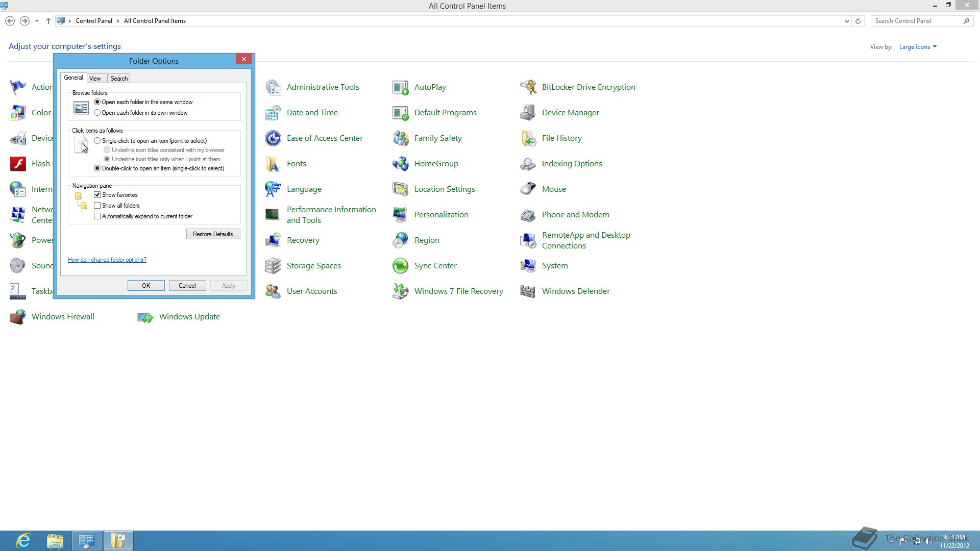Open RemoteApp and Desktop Connections icon
Viewport: 980px width, 551px height.
point(528,240)
